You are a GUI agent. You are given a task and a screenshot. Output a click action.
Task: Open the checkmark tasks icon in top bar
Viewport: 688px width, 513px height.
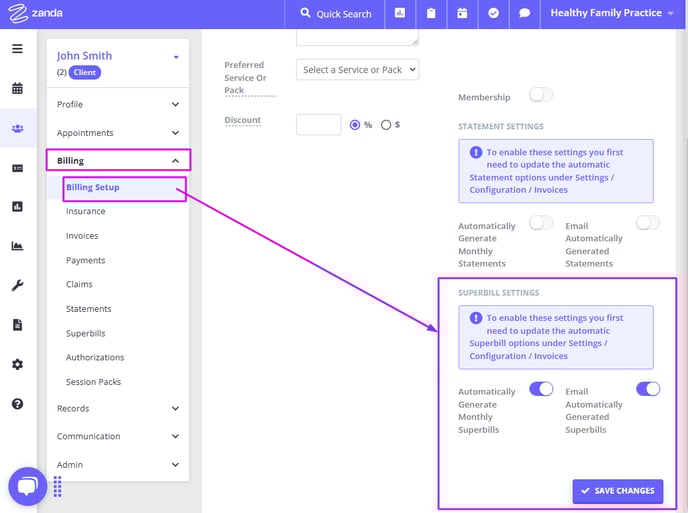493,13
